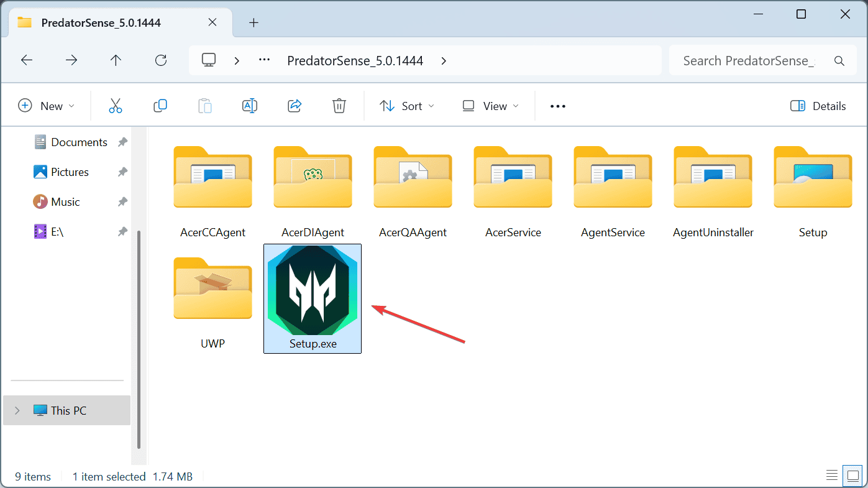This screenshot has width=868, height=488.
Task: Select the Setup.exe Predator icon
Action: [x=313, y=299]
